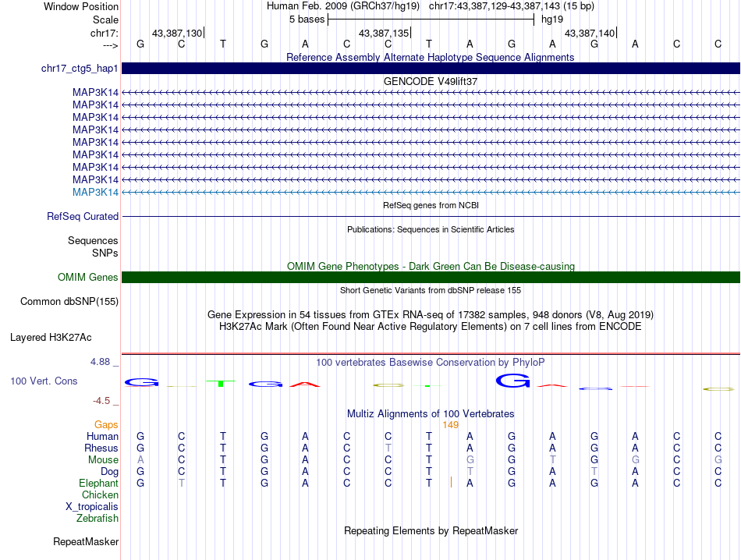Click the chr17: ruler label

[x=105, y=33]
